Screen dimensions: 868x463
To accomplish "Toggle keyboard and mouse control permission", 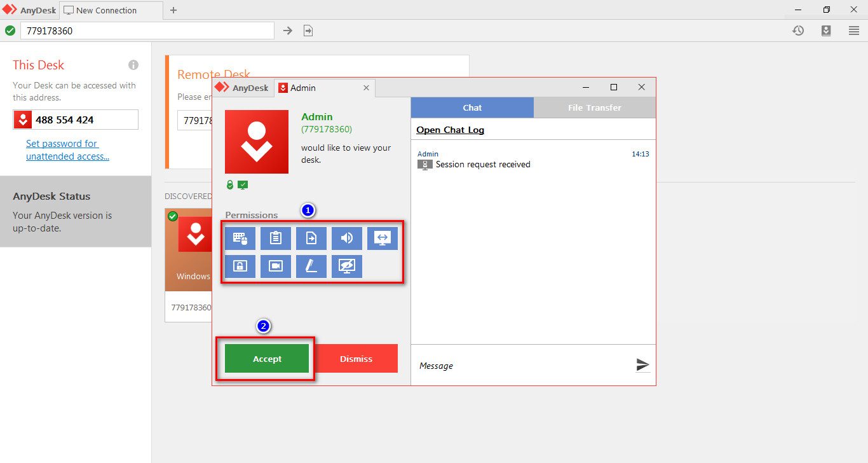I will pos(240,238).
